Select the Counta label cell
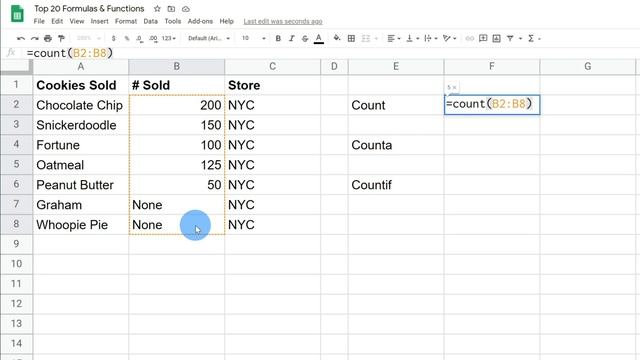Screen dimensions: 640x360 tap(396, 145)
